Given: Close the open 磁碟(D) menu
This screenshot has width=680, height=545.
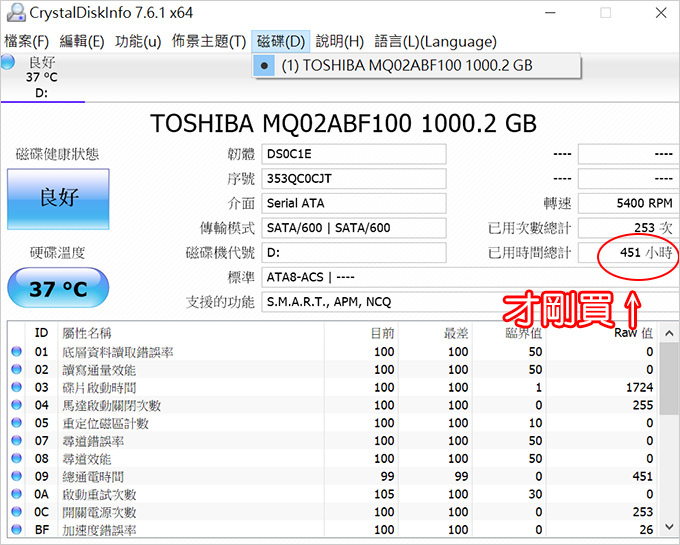Looking at the screenshot, I should pyautogui.click(x=281, y=42).
